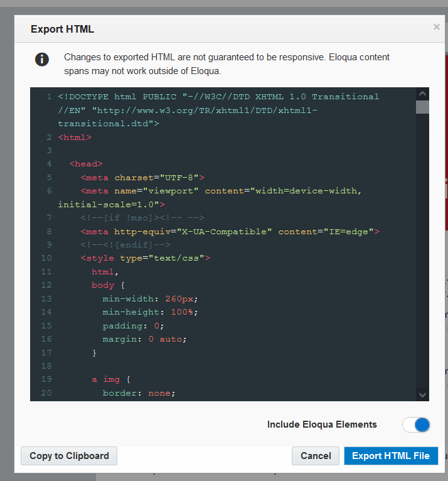Viewport: 448px width, 481px height.
Task: Click the code editor scroll down arrow
Action: (x=422, y=394)
